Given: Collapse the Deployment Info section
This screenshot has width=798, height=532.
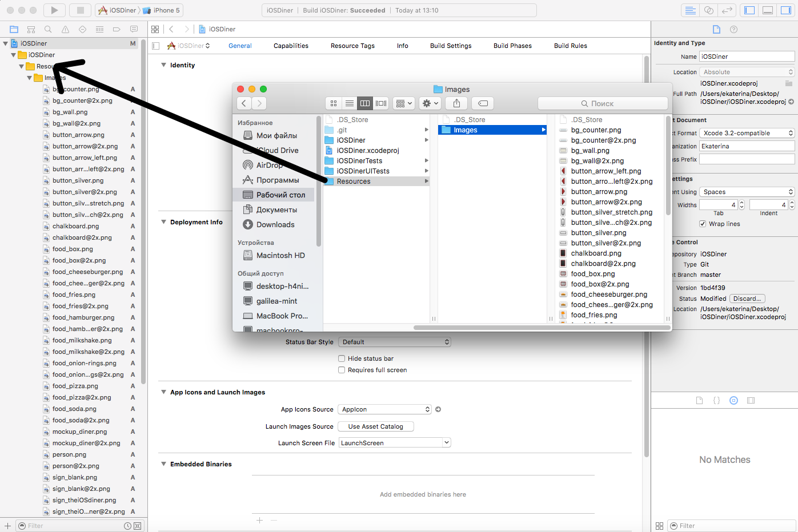Looking at the screenshot, I should tap(164, 222).
